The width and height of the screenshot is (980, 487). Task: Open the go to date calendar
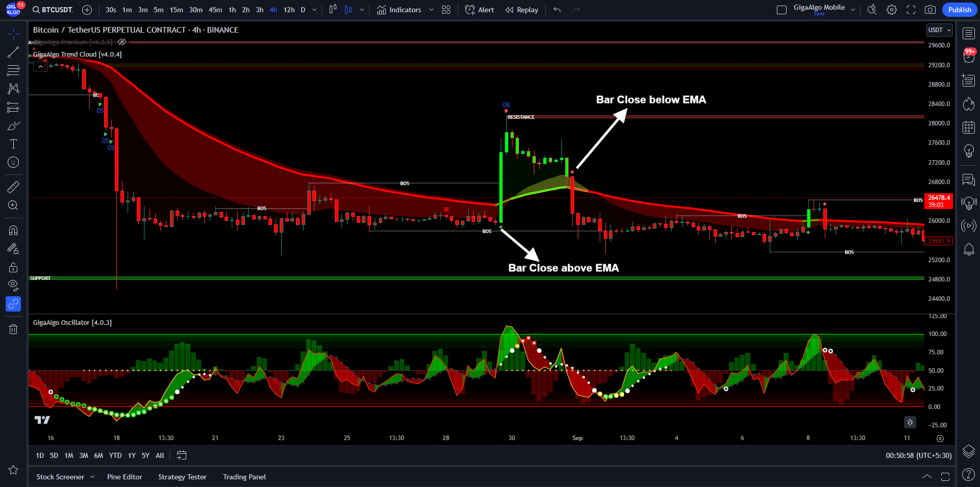(x=182, y=455)
